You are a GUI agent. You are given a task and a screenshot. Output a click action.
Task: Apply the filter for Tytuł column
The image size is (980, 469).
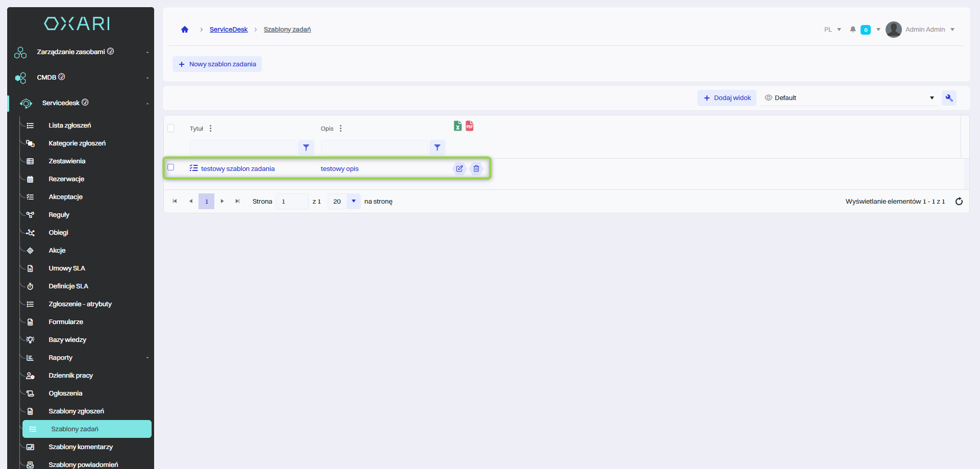click(306, 147)
